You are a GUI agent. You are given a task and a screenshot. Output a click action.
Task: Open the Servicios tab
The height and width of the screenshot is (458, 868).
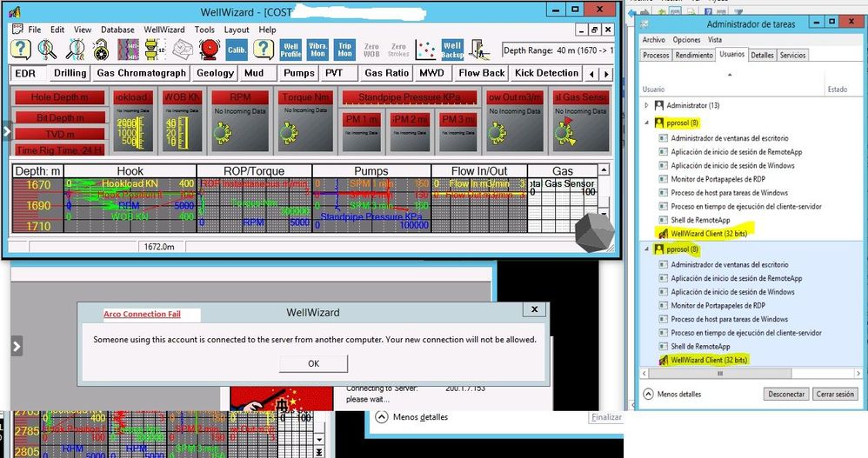click(x=792, y=55)
